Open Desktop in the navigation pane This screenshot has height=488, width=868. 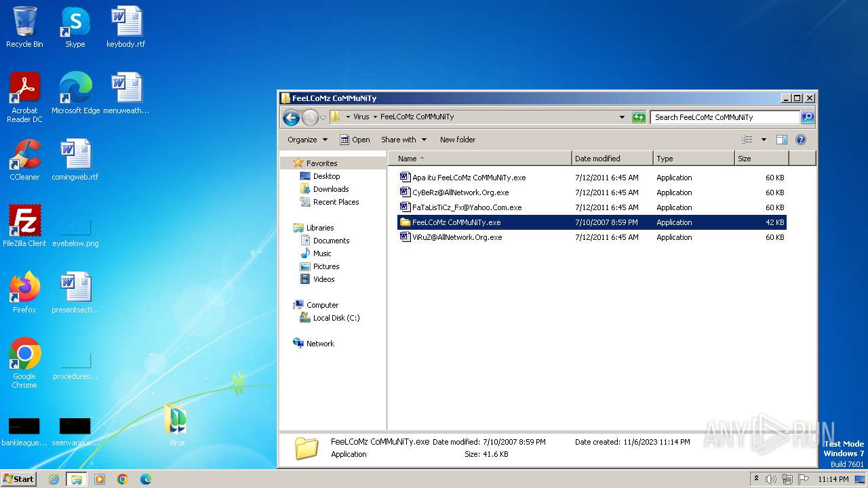(326, 176)
